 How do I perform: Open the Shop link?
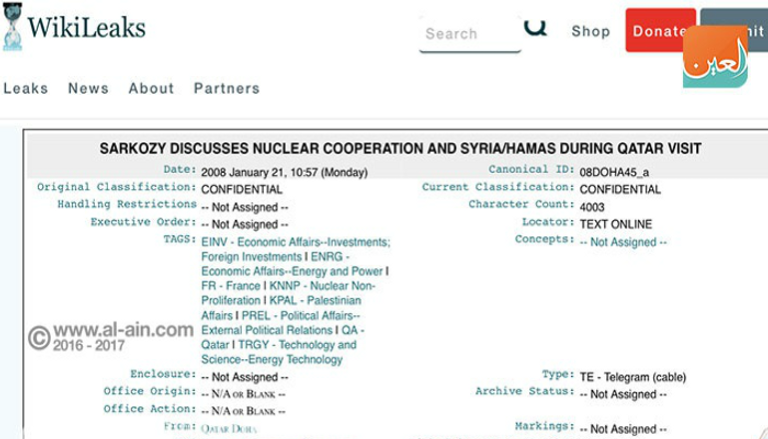[590, 31]
